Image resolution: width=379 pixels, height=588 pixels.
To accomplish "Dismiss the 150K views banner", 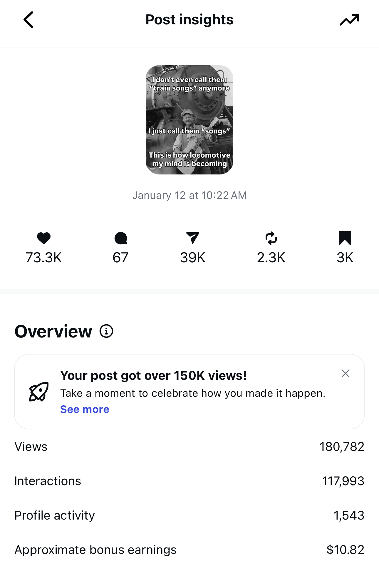I will click(345, 373).
